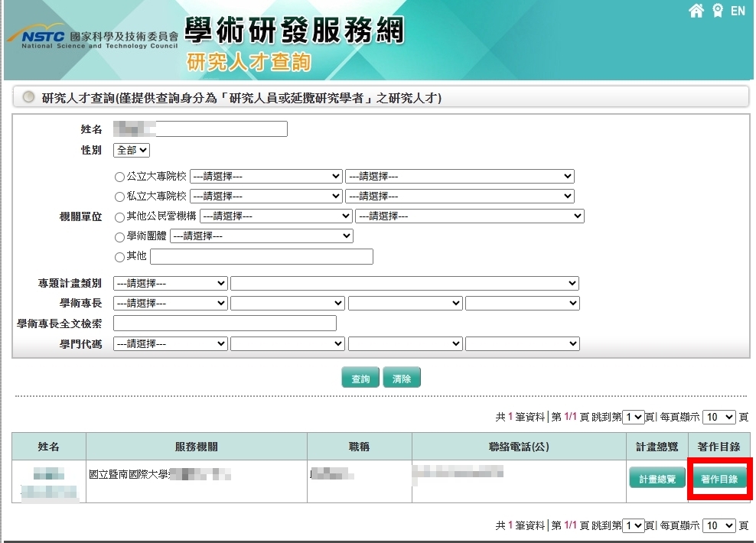
Task: Open top 每頁顯示 page size dropdown
Action: pos(719,417)
